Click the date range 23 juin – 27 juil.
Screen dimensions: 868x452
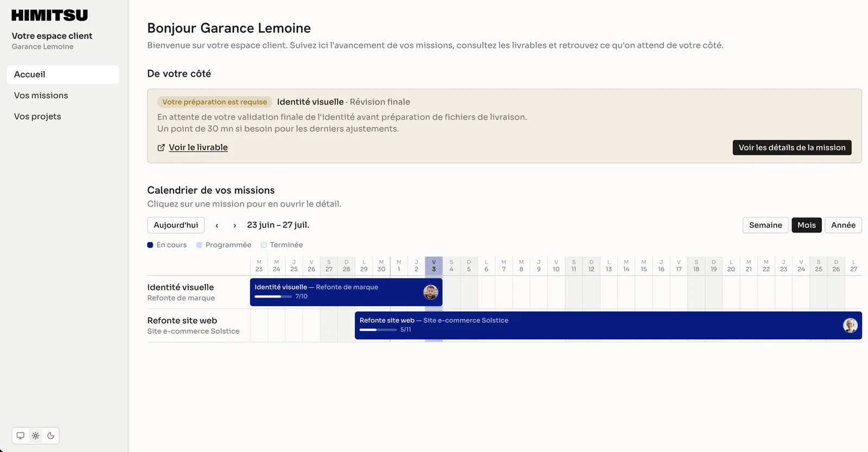point(278,225)
